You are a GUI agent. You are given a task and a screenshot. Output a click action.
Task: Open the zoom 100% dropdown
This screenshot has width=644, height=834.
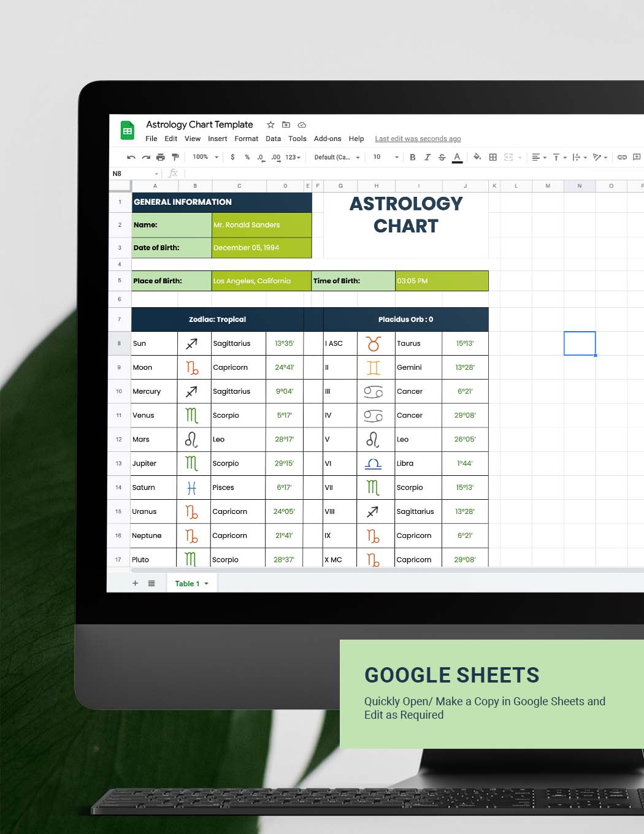pos(205,157)
